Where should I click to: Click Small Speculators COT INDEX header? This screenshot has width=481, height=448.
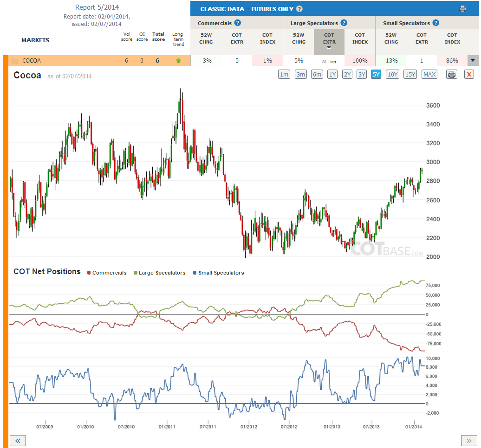(x=452, y=38)
